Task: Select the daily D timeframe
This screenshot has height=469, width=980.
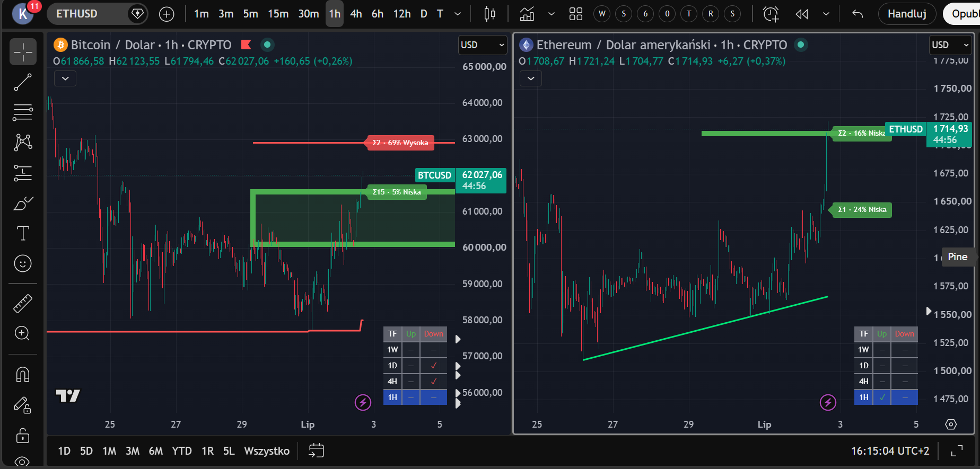Action: [424, 14]
